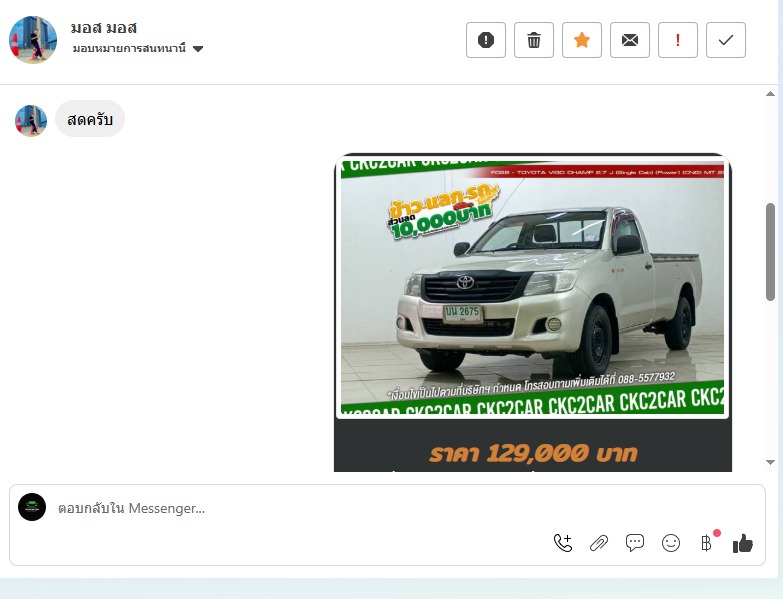783x599 pixels.
Task: Mark conversation done with checkmark icon
Action: (726, 40)
